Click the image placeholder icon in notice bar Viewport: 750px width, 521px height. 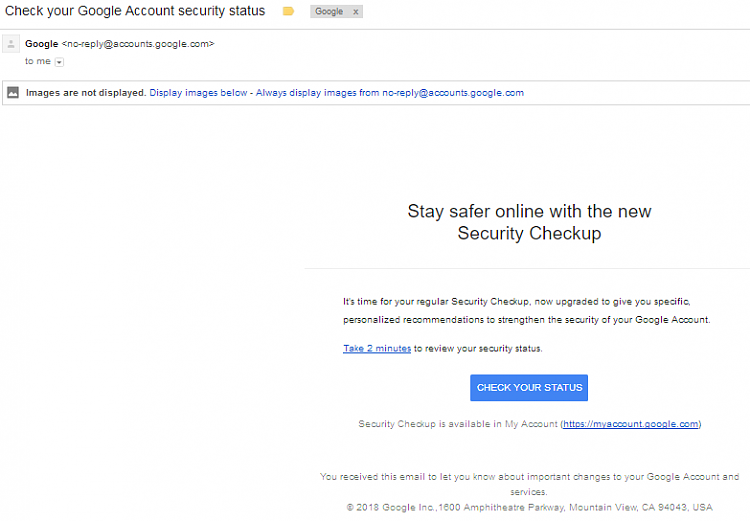13,92
